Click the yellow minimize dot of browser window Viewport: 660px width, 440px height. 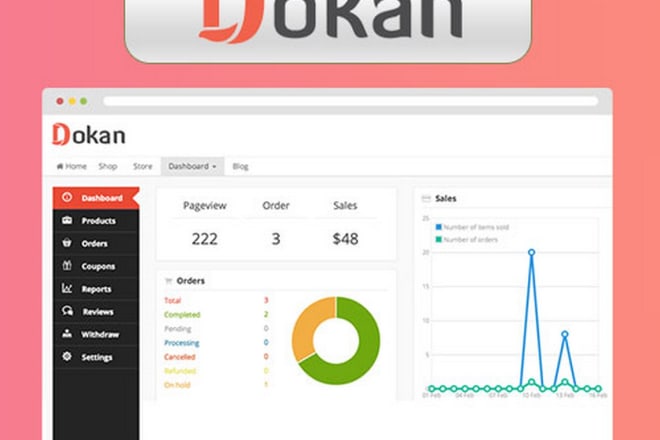pyautogui.click(x=72, y=101)
